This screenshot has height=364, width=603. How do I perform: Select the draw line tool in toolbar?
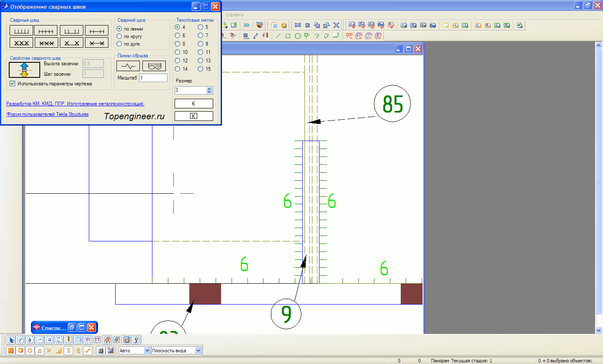[x=278, y=36]
